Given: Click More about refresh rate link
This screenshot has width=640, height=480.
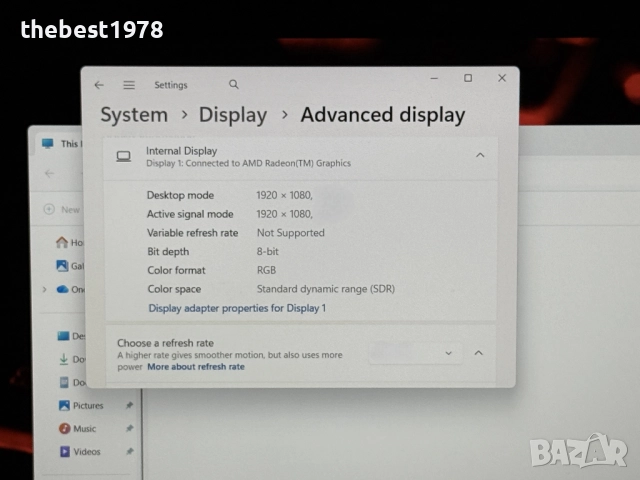Looking at the screenshot, I should 195,367.
